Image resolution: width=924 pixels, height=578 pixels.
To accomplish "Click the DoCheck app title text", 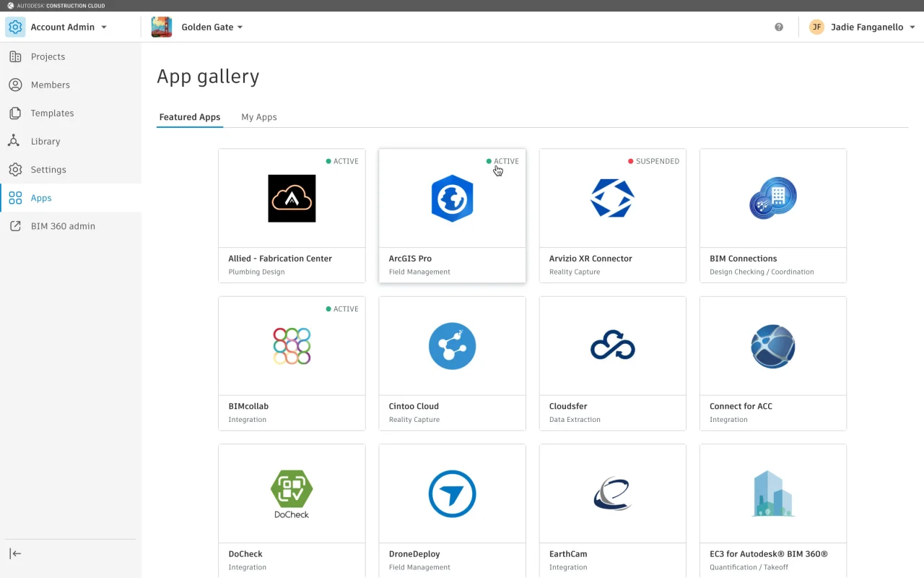I will [245, 554].
